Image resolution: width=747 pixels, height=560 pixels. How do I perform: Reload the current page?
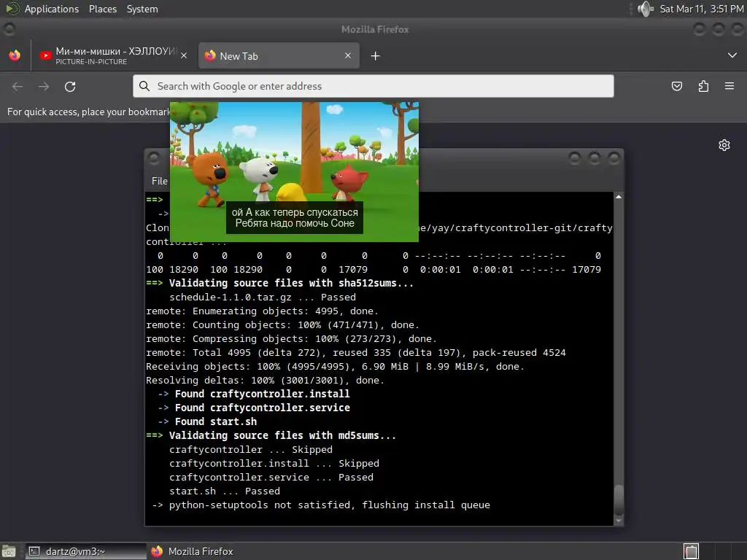(70, 87)
